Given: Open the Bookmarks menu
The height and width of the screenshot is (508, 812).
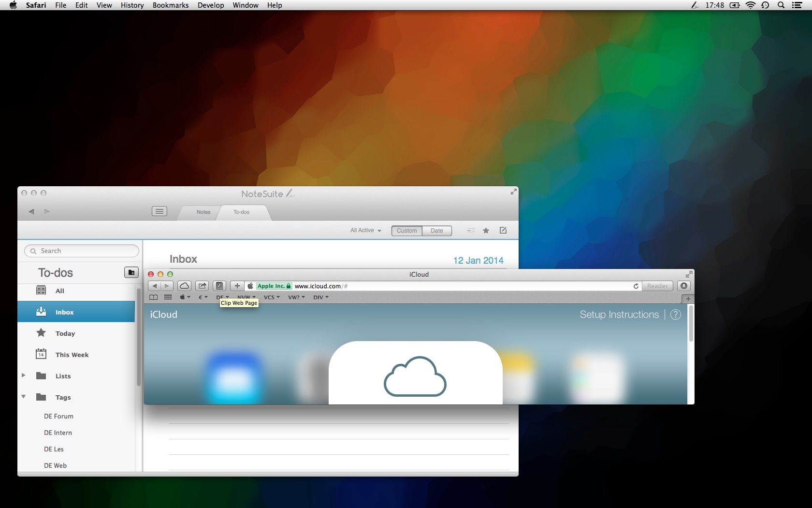Looking at the screenshot, I should [171, 5].
